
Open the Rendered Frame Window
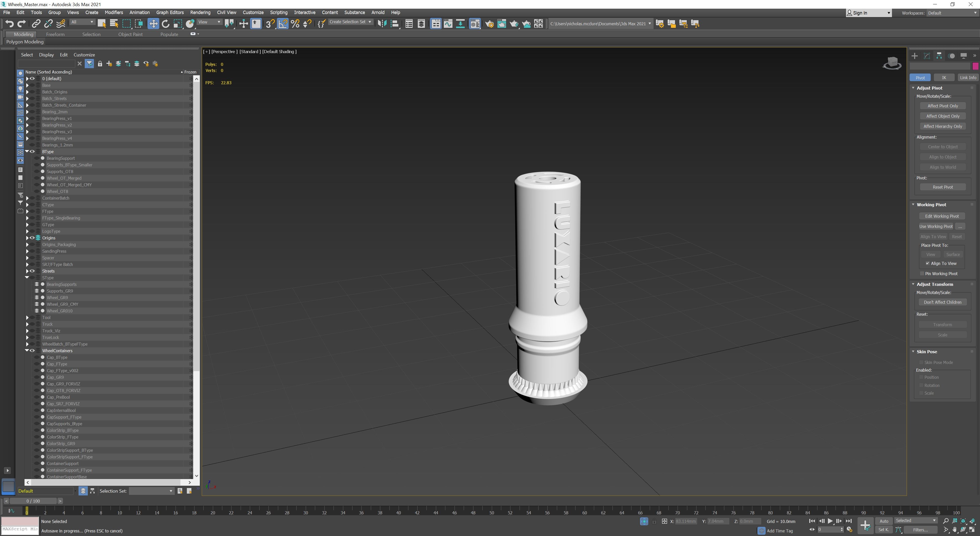(501, 23)
